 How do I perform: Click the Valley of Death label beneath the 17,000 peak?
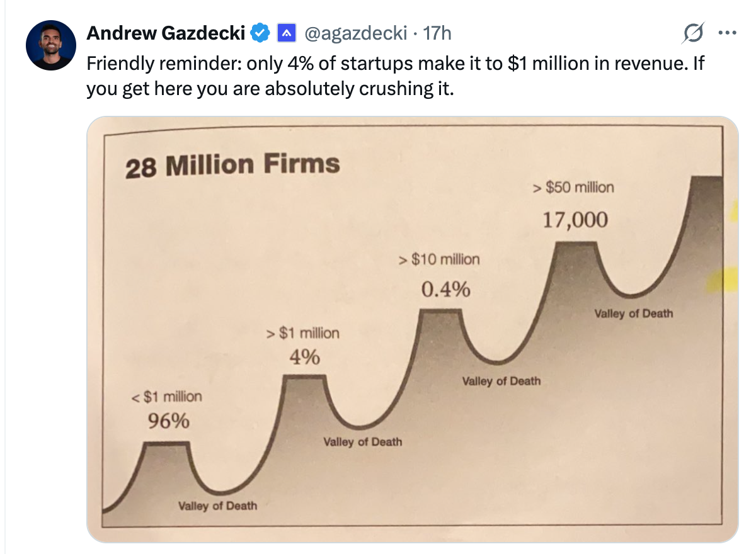pyautogui.click(x=634, y=314)
